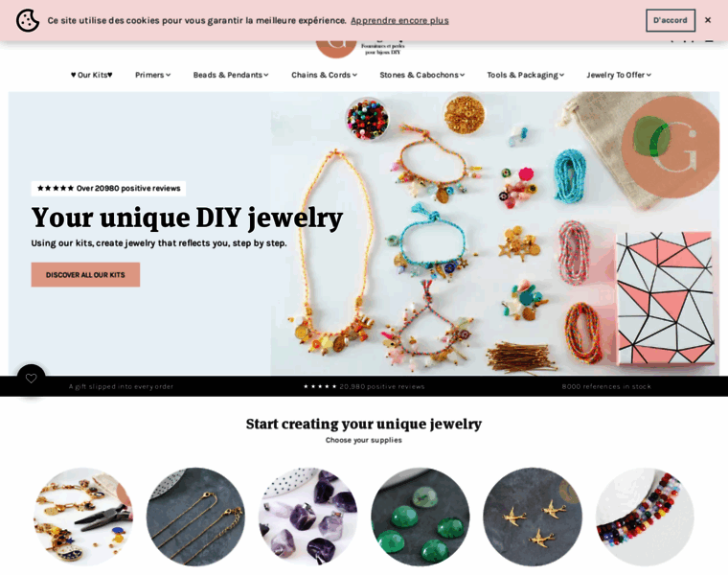Image resolution: width=728 pixels, height=575 pixels.
Task: Accept cookies with D'accord button
Action: click(x=670, y=20)
